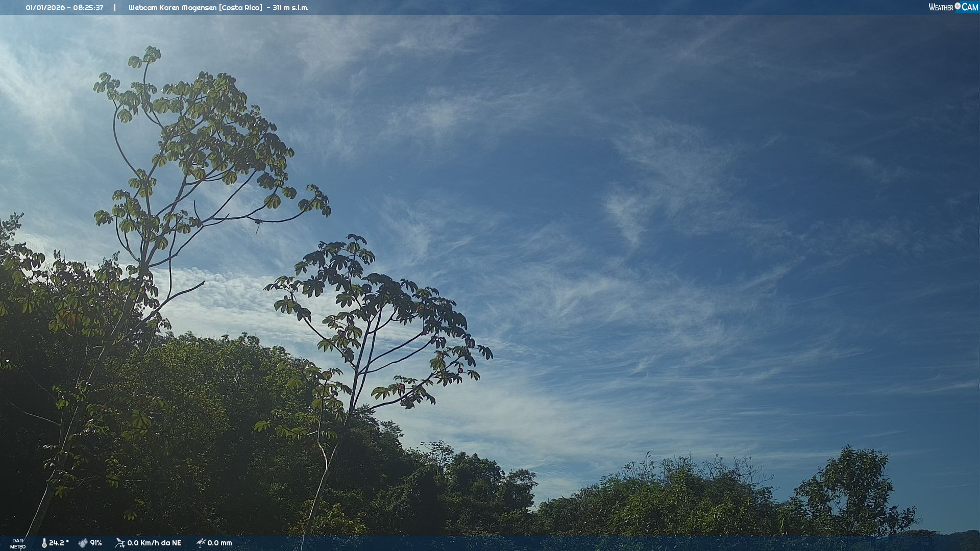Click the 311 m s.l.m. altitude text
This screenshot has height=551, width=980.
click(x=290, y=8)
